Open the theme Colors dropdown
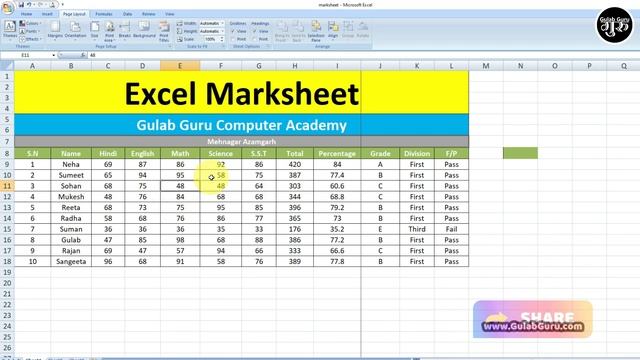 31,24
